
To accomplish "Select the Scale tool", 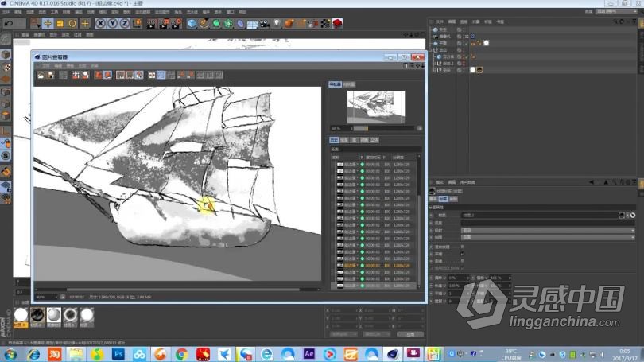I will point(60,23).
